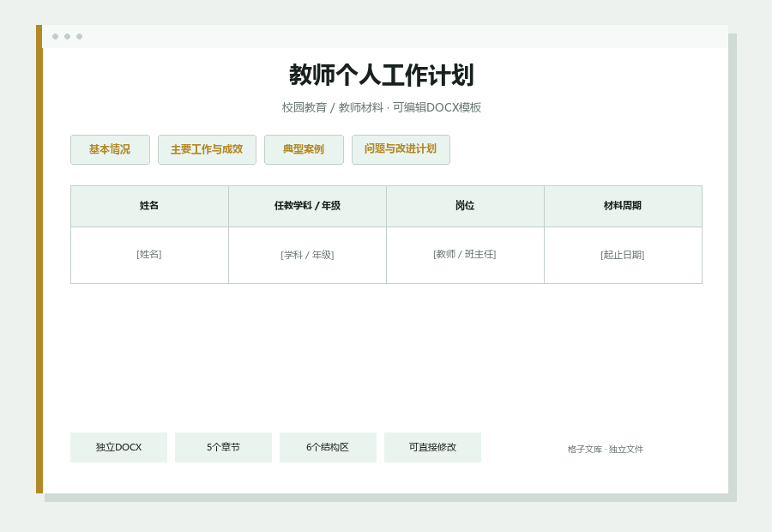Click the [姓名] placeholder cell

pos(149,255)
